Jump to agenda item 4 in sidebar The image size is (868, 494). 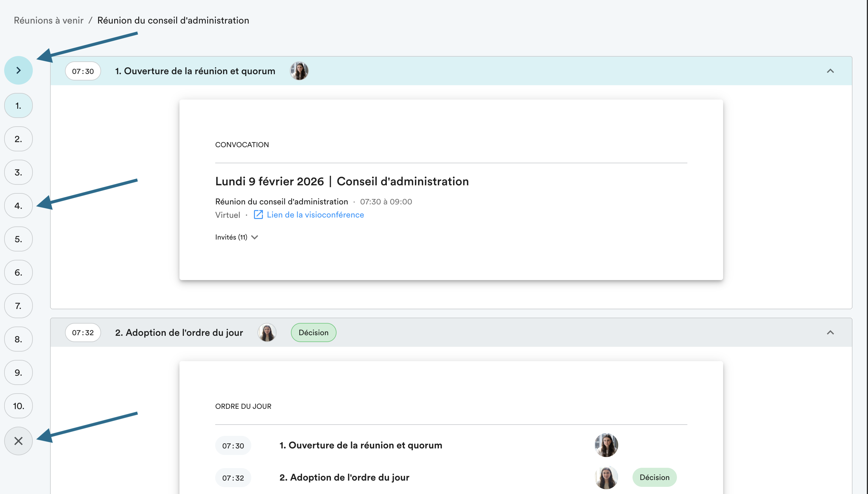coord(18,206)
